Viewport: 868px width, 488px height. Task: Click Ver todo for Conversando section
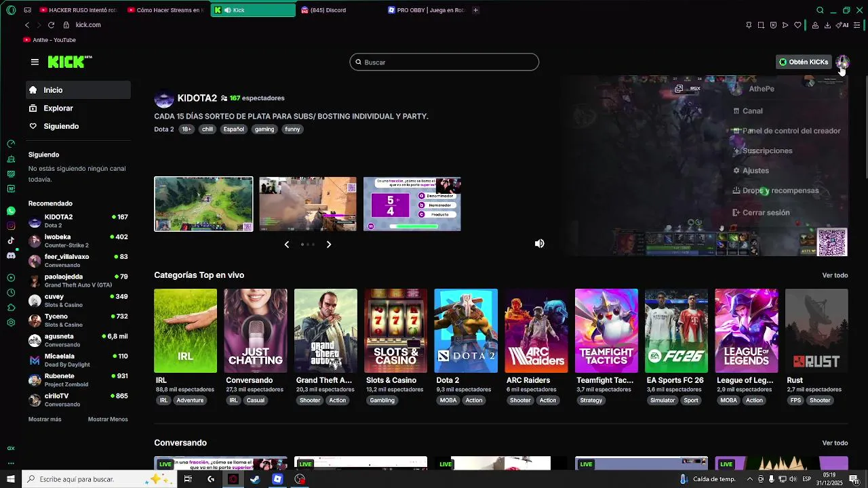835,443
